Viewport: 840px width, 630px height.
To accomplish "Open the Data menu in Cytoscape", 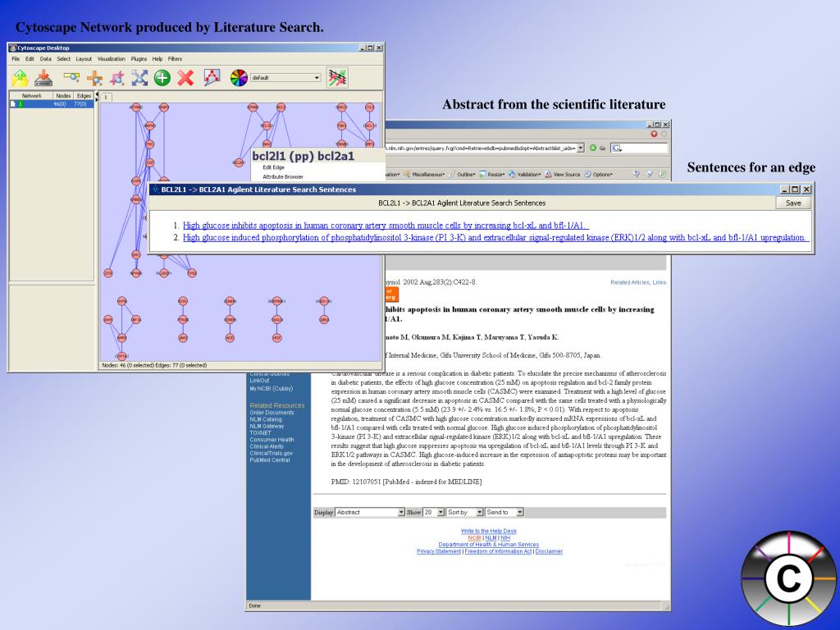I will click(46, 59).
